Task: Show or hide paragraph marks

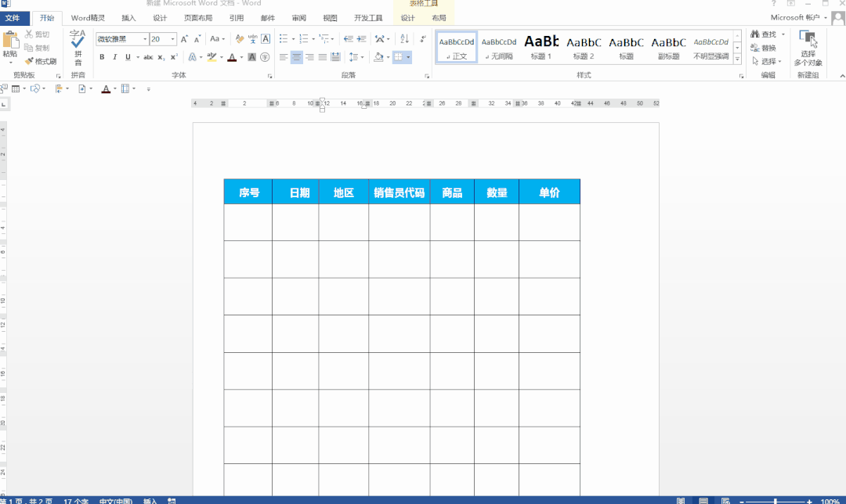Action: tap(423, 39)
